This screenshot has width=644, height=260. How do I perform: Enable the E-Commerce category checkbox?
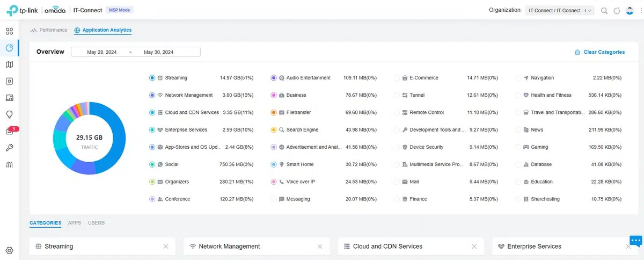[397, 78]
